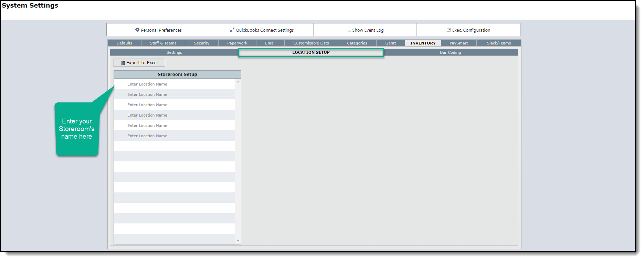Click the Export to Excel spreadsheet icon
Image resolution: width=644 pixels, height=260 pixels.
click(123, 63)
